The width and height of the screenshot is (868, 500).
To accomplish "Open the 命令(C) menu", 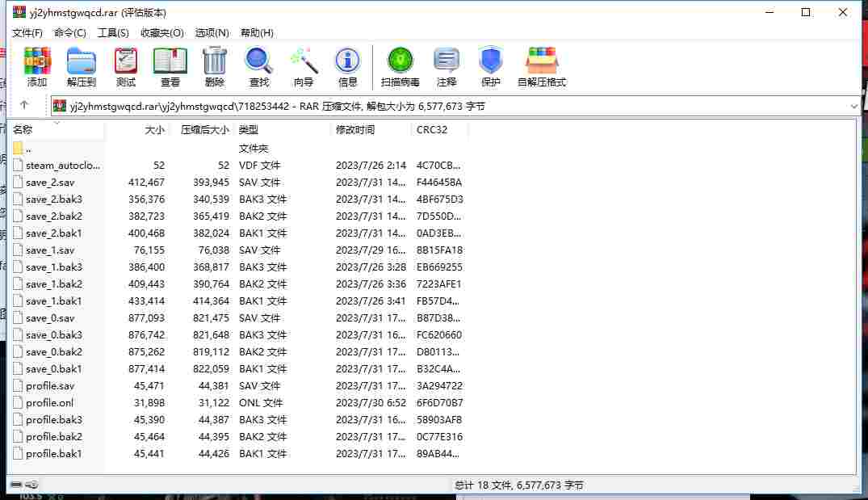I will (69, 32).
